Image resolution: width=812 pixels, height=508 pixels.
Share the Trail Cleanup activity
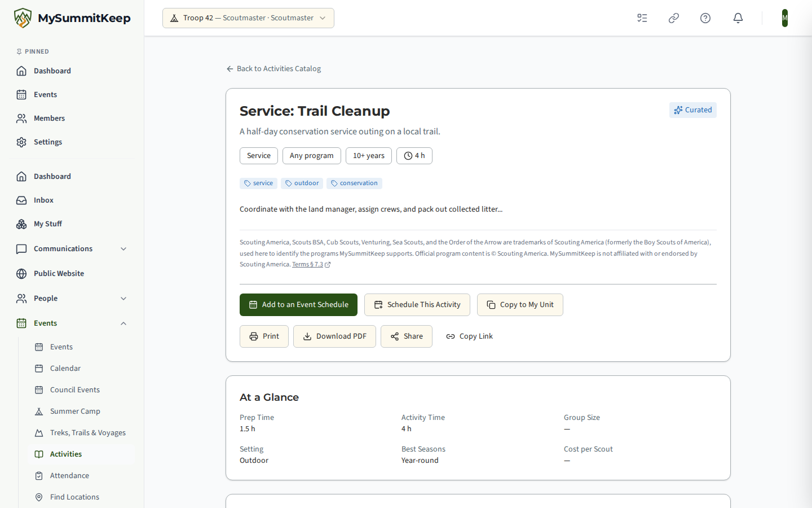click(407, 336)
